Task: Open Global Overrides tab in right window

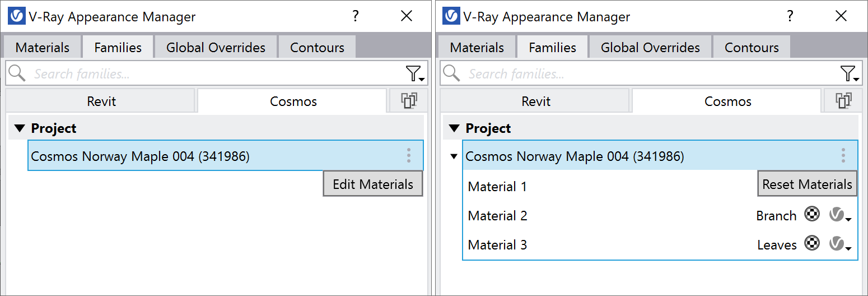Action: [650, 47]
